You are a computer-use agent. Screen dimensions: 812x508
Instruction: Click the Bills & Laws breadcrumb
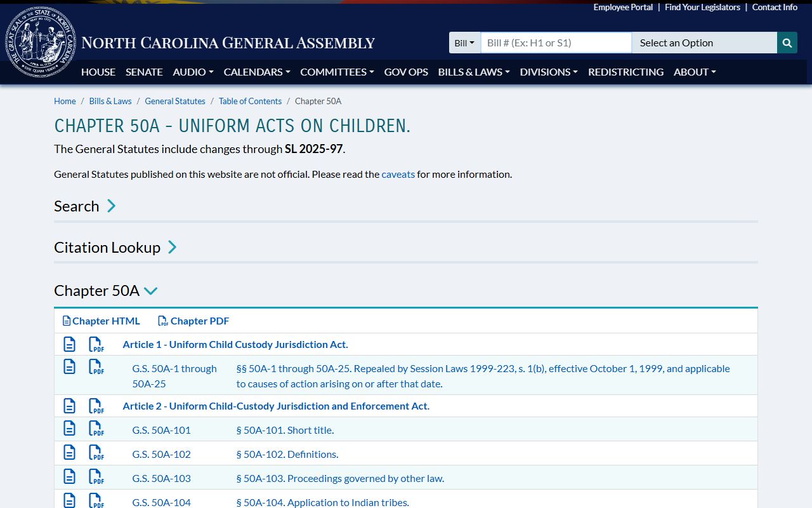click(x=110, y=101)
